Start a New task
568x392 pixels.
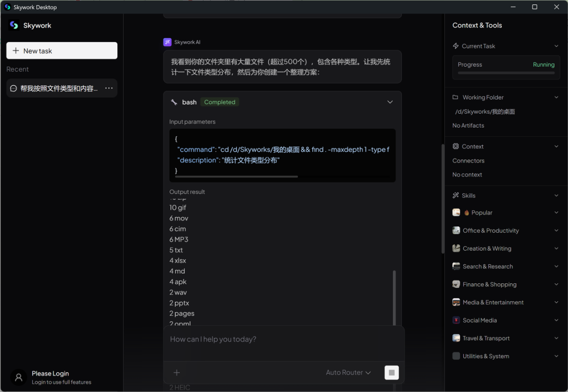(x=62, y=50)
